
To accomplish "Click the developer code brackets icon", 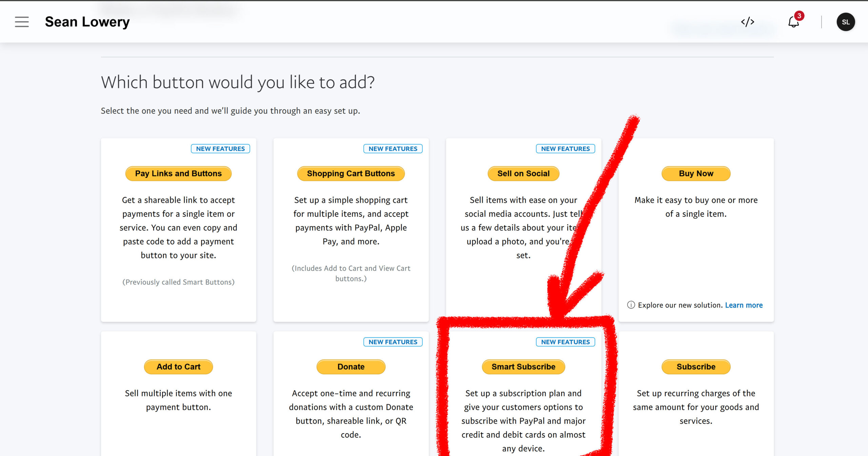I will point(747,22).
